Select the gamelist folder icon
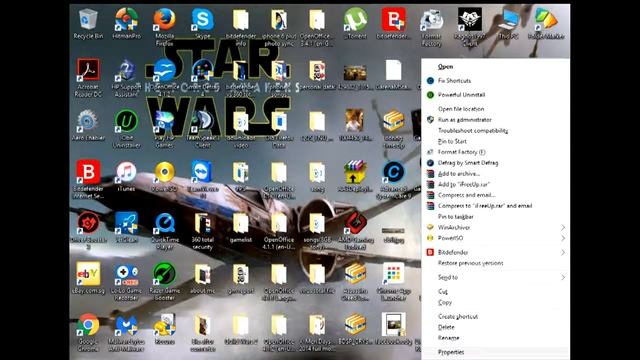Screen dimensions: 640x360 click(x=241, y=223)
